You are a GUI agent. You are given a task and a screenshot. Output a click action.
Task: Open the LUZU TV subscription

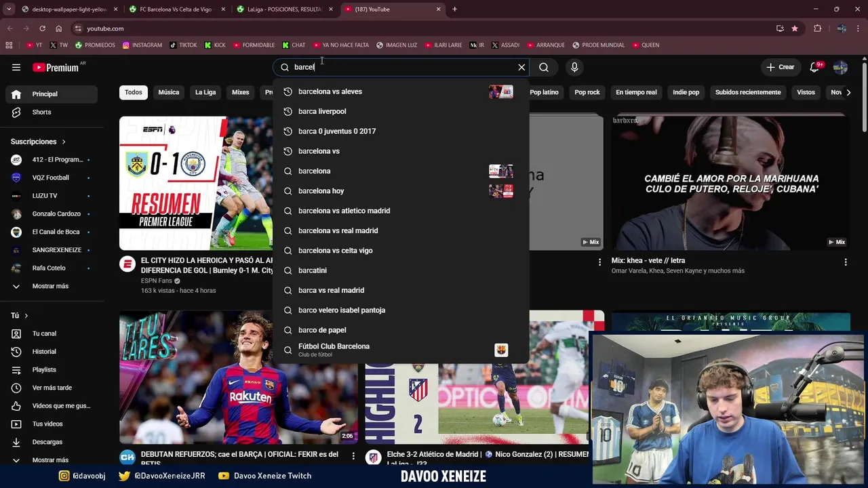(x=52, y=196)
